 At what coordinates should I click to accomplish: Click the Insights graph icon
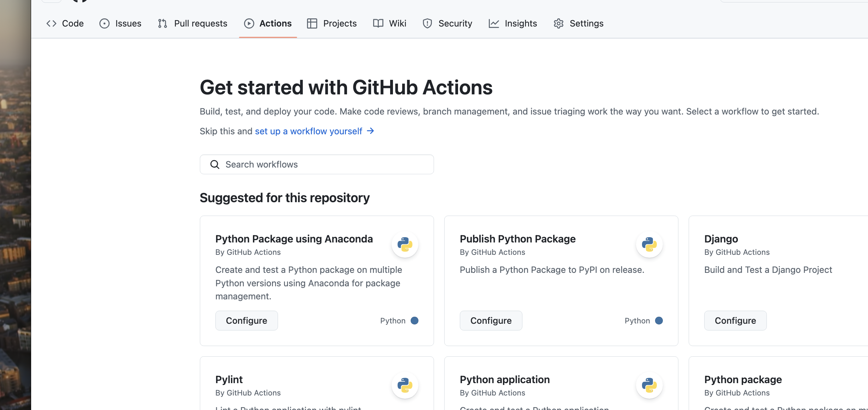[494, 24]
